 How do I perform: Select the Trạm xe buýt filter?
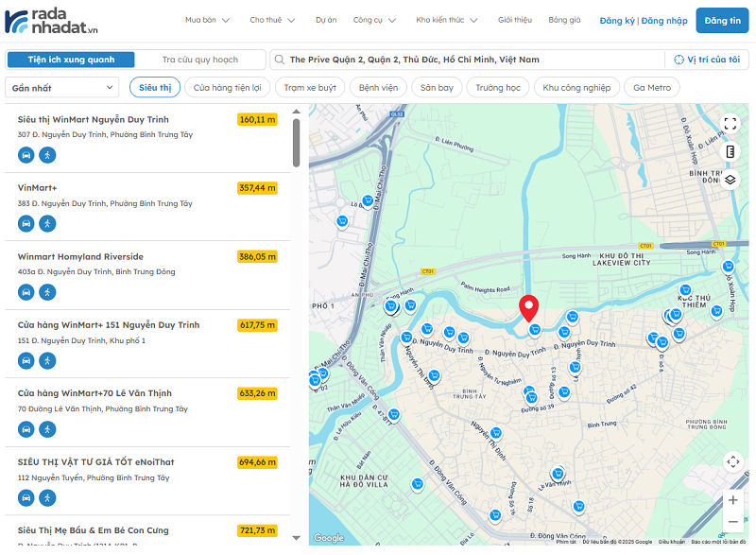(310, 88)
